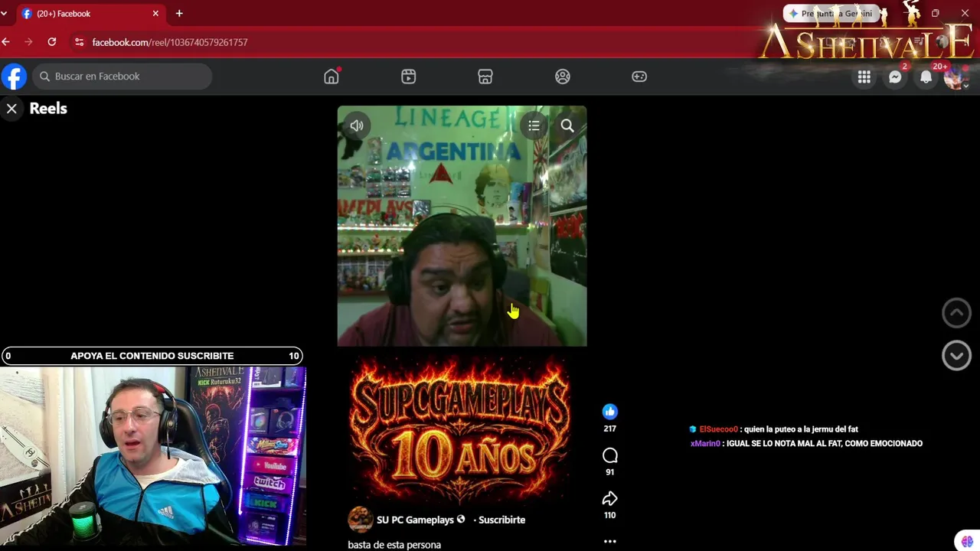Open the reel list icon on video

534,126
